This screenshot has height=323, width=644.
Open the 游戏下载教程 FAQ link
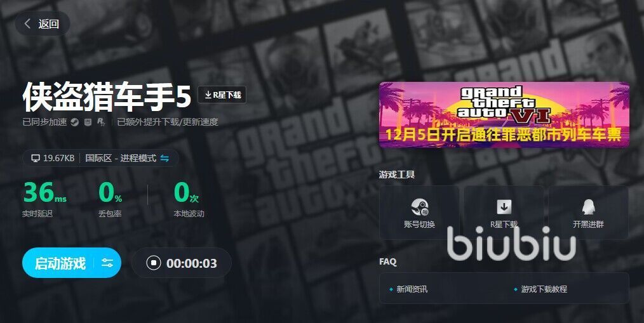coord(544,289)
